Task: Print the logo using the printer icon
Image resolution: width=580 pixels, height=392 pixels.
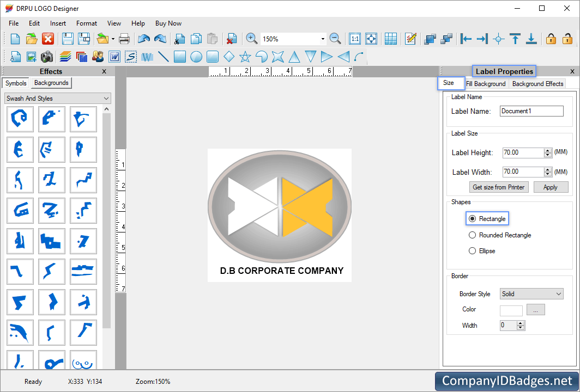Action: pos(124,39)
